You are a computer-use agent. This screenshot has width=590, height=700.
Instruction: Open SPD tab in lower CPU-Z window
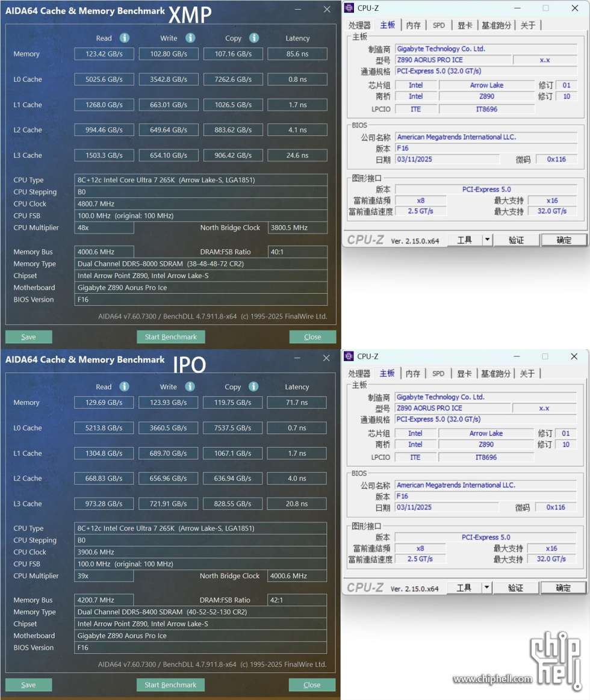click(438, 374)
